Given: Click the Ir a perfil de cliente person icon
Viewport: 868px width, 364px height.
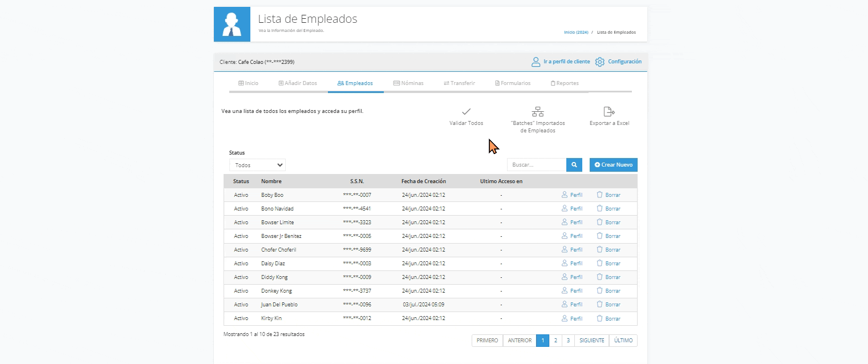Looking at the screenshot, I should click(x=536, y=62).
